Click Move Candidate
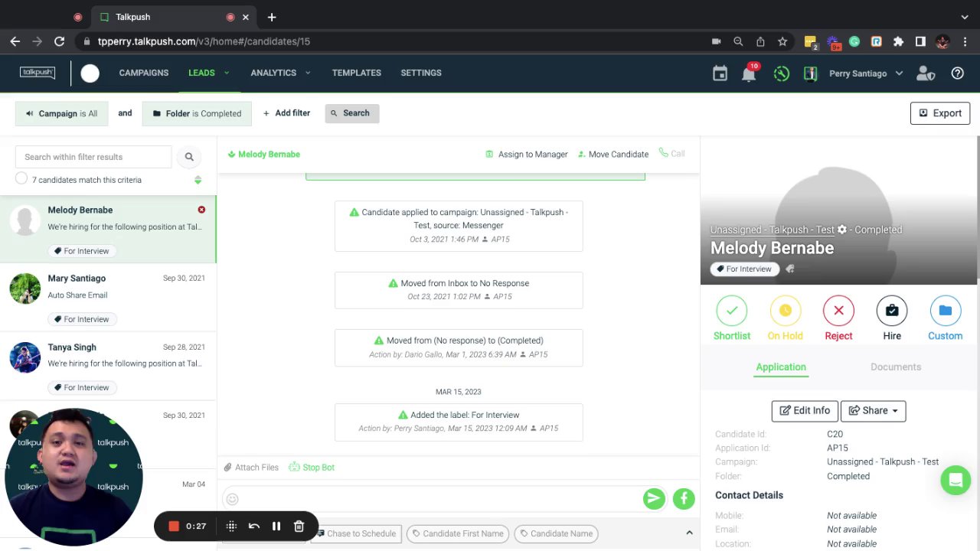 613,154
